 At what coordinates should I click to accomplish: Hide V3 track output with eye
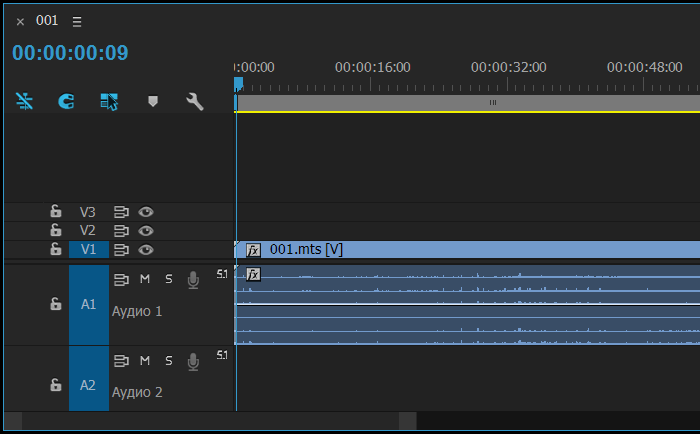pos(146,212)
